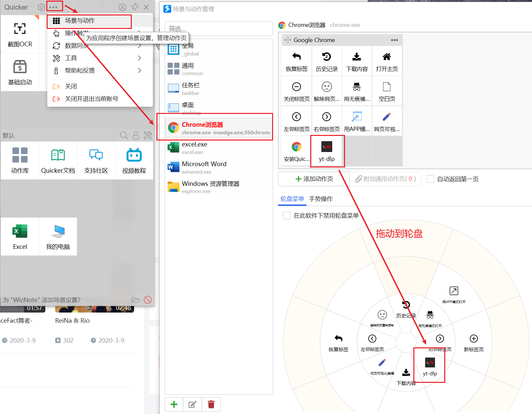Screen dimensions: 532x414
Task: Click the 安装Quic... Chrome action
Action: [x=297, y=151]
